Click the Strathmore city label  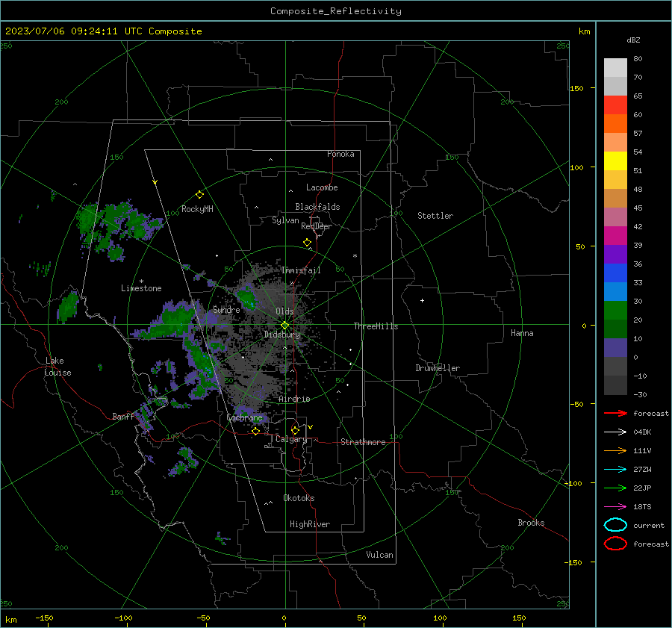[363, 442]
